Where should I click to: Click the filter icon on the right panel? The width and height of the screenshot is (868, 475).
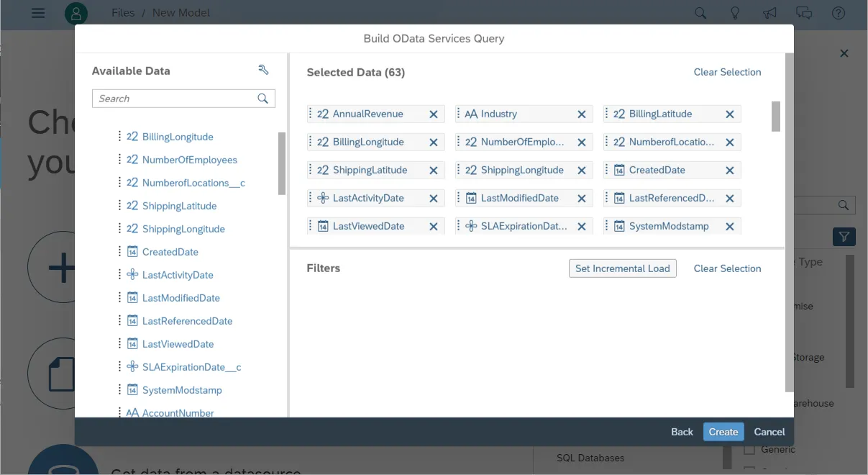pyautogui.click(x=844, y=236)
